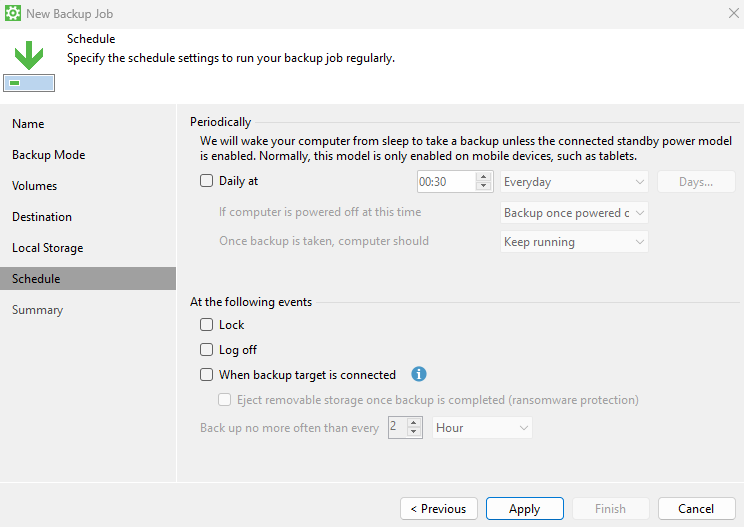This screenshot has height=527, width=744.
Task: Go back with the Previous button
Action: (x=439, y=509)
